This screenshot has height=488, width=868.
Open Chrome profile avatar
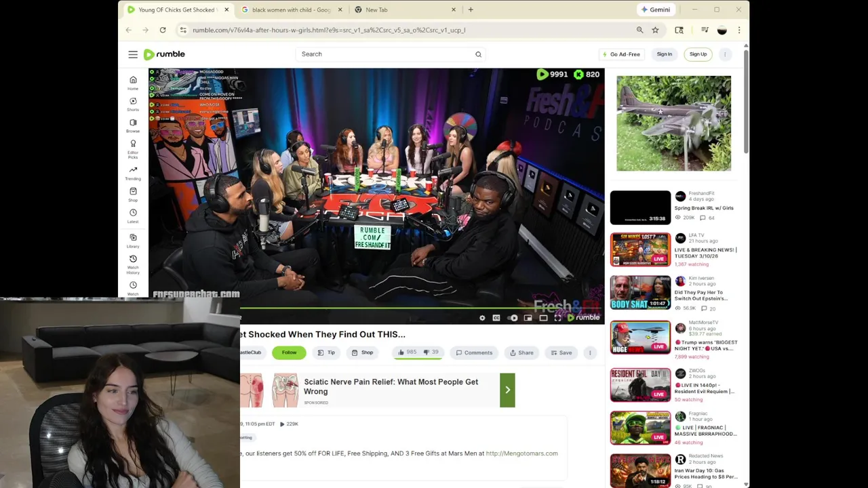point(722,30)
